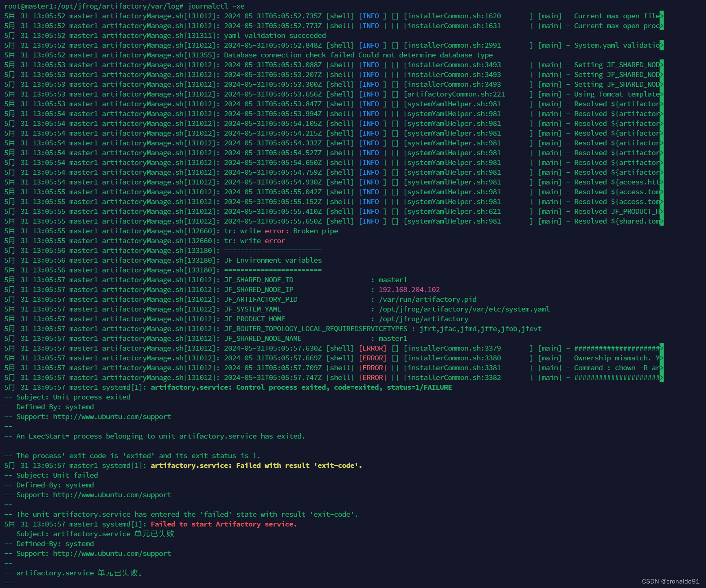Click the 'Using Tomcat template' log message
The height and width of the screenshot is (588, 706).
(x=617, y=94)
